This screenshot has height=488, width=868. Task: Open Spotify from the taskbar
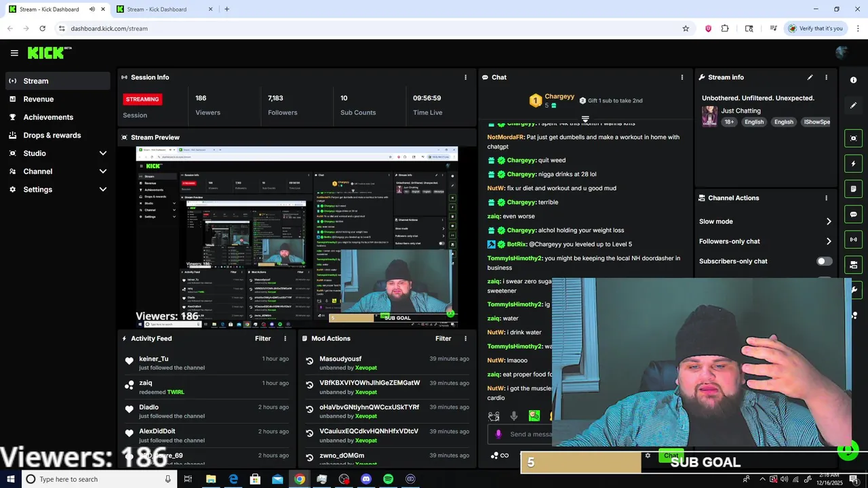388,479
